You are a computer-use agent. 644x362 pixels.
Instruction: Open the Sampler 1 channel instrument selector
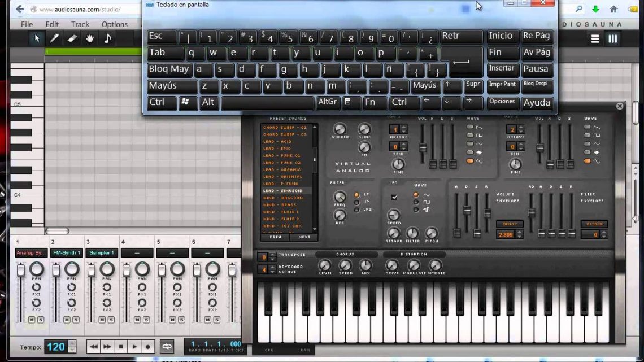coord(102,253)
